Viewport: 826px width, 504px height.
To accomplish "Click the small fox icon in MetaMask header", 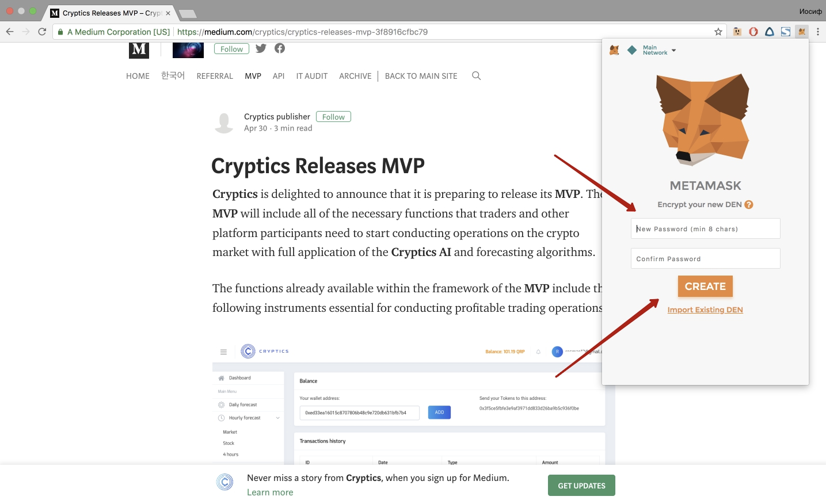I will [x=614, y=50].
